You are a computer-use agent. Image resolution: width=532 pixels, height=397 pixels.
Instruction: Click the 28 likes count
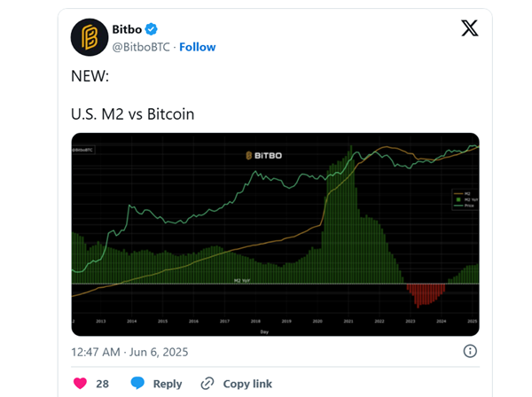click(x=103, y=384)
